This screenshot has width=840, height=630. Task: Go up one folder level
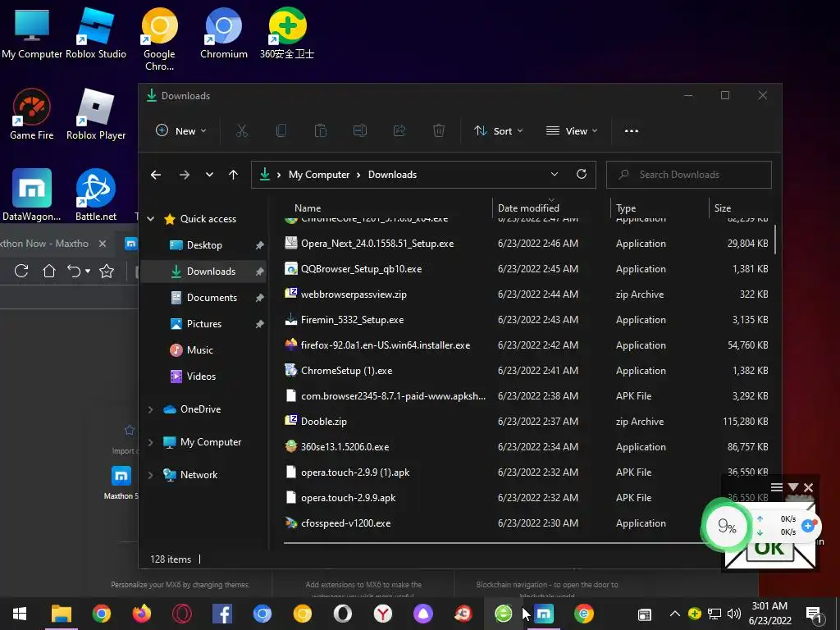coord(233,175)
